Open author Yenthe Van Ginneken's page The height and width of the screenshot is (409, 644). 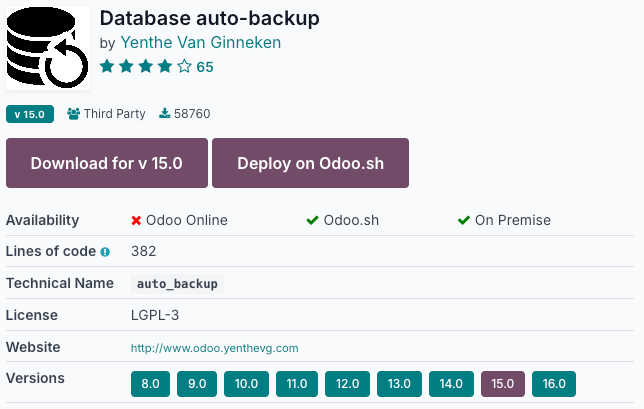(x=201, y=42)
